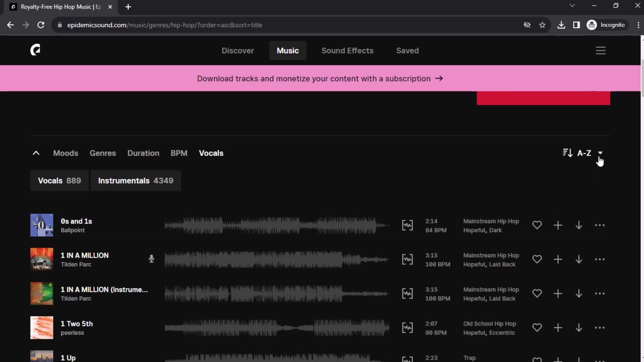Open more options for 0s and 1s
The width and height of the screenshot is (644, 362).
pyautogui.click(x=600, y=225)
